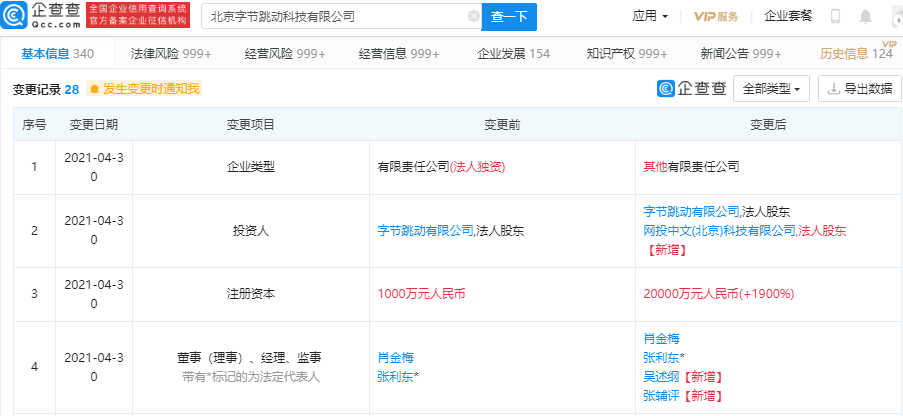Open notifications via the bell icon
Viewport: 903px width, 416px height.
tap(865, 17)
